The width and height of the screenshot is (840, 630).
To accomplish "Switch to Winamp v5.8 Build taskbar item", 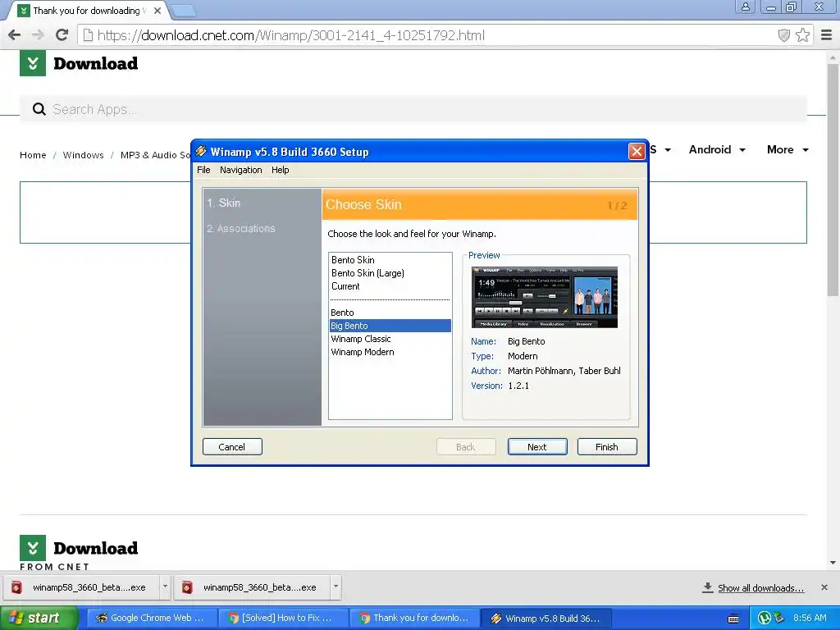I will [546, 619].
